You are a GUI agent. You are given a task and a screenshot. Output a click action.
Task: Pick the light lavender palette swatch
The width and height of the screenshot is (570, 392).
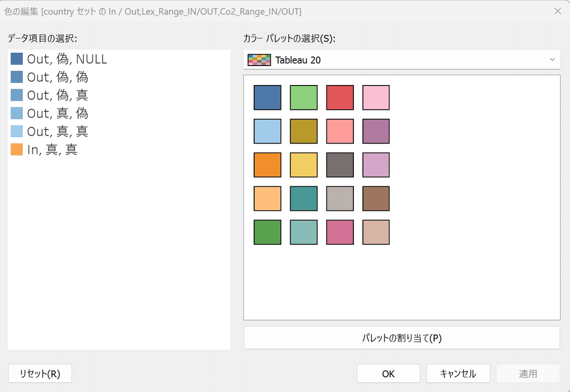tap(376, 165)
